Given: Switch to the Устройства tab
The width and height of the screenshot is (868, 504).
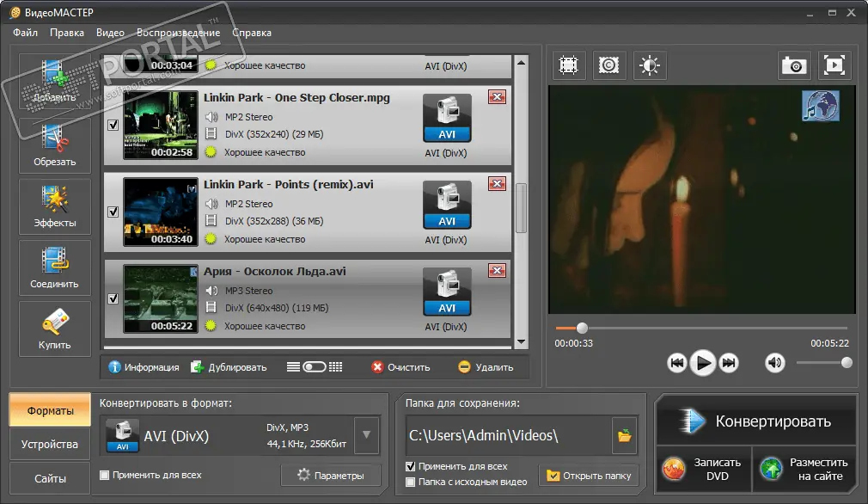Looking at the screenshot, I should coord(50,445).
